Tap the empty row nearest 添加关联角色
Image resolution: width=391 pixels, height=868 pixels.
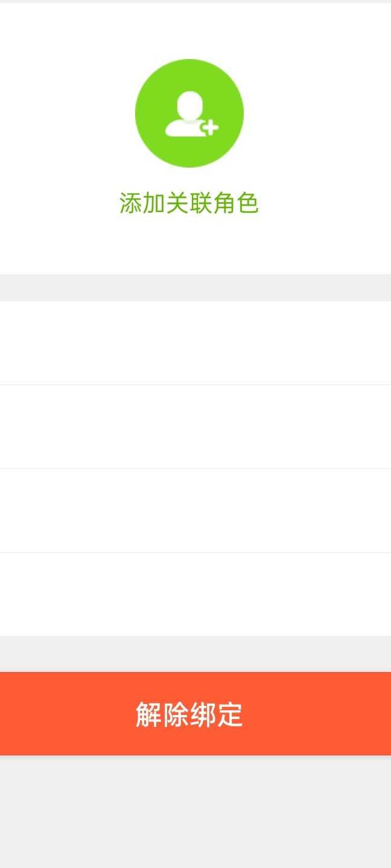(x=195, y=343)
